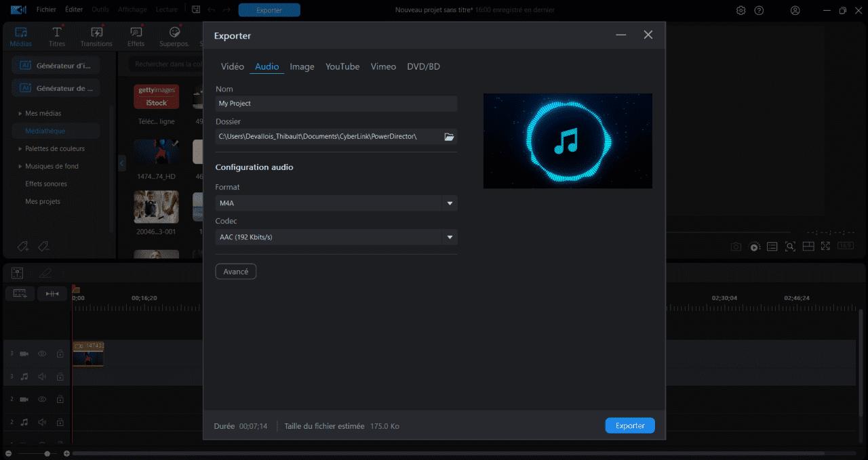
Task: Click the Avancé button
Action: (x=235, y=271)
